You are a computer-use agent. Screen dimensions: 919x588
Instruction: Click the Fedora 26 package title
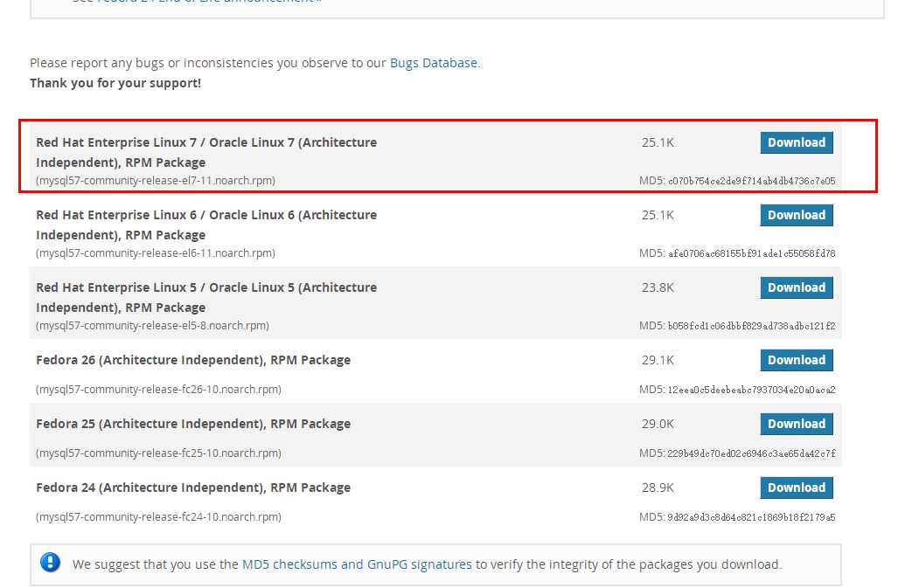tap(193, 360)
